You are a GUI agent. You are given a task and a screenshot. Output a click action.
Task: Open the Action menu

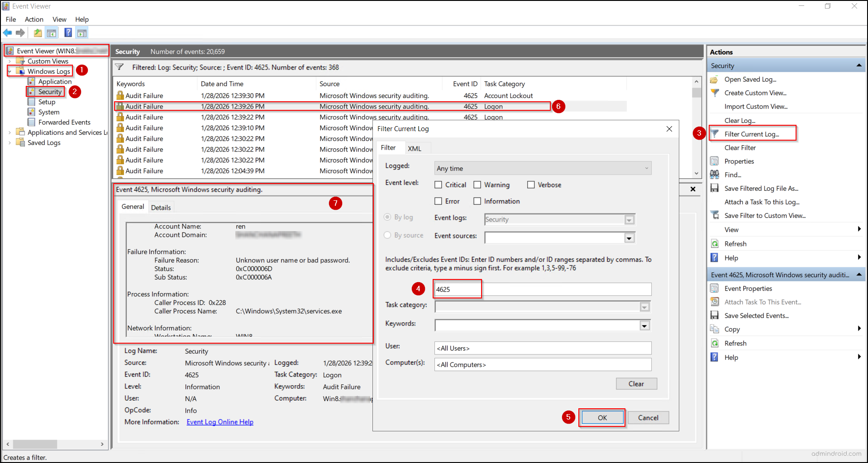(x=34, y=19)
